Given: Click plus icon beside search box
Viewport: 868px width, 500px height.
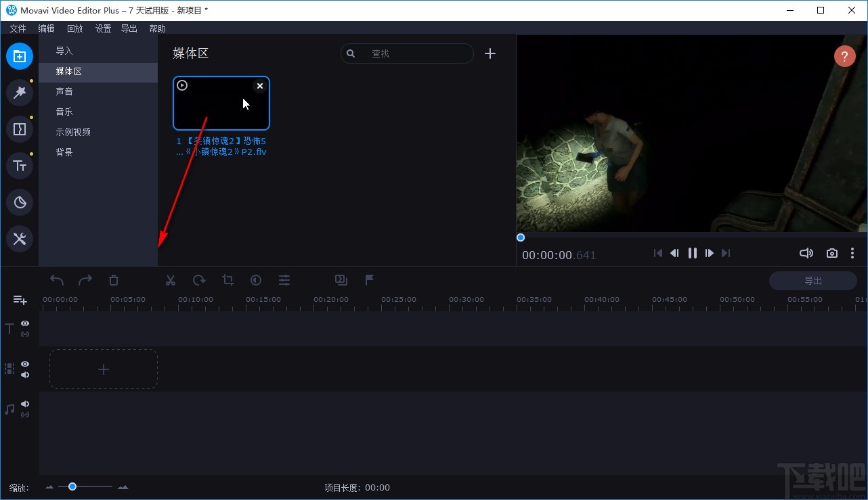Looking at the screenshot, I should point(490,53).
